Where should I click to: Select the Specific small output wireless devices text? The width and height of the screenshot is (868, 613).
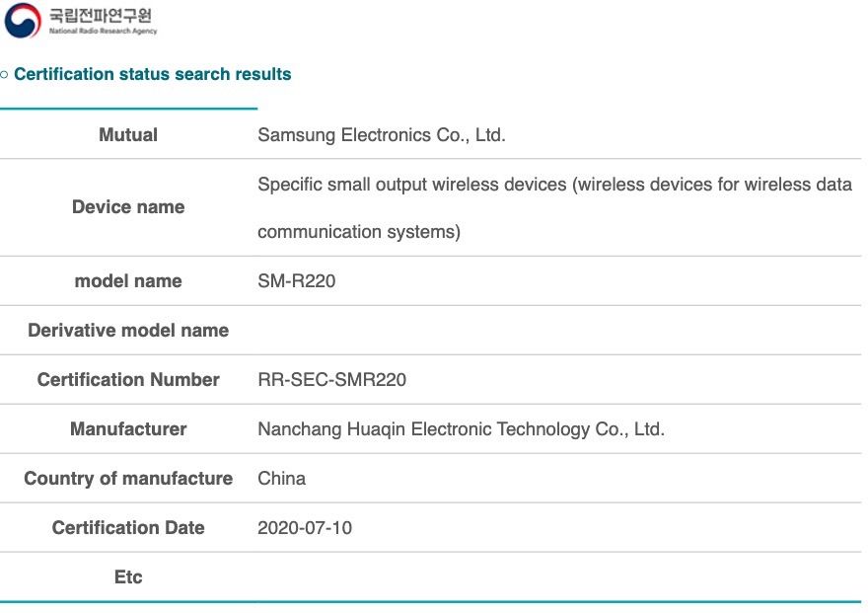point(554,207)
